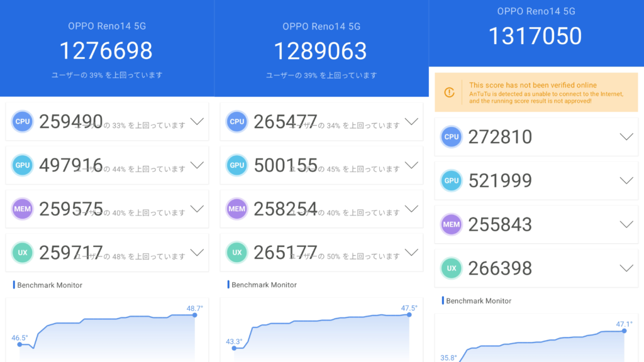Select the UX icon beside score 265177
644x362 pixels.
click(237, 253)
